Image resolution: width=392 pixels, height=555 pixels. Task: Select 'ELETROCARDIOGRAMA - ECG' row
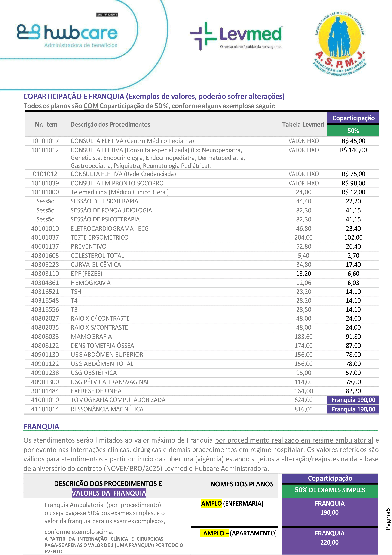202,228
